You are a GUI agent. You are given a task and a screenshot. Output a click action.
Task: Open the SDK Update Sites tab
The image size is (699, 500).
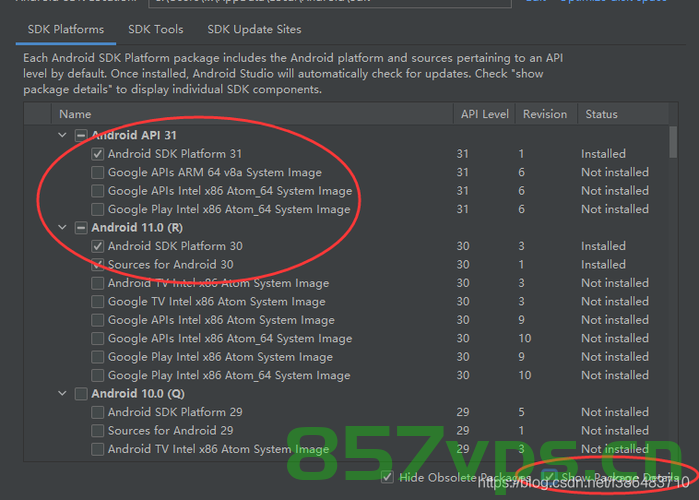pyautogui.click(x=254, y=29)
